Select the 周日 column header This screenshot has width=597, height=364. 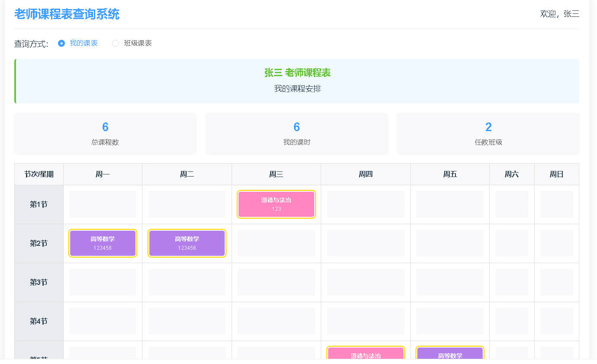coord(556,174)
